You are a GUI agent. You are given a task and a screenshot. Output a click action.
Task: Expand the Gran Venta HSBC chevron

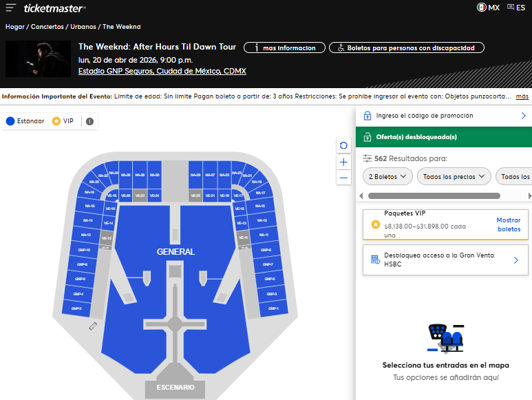click(x=515, y=260)
